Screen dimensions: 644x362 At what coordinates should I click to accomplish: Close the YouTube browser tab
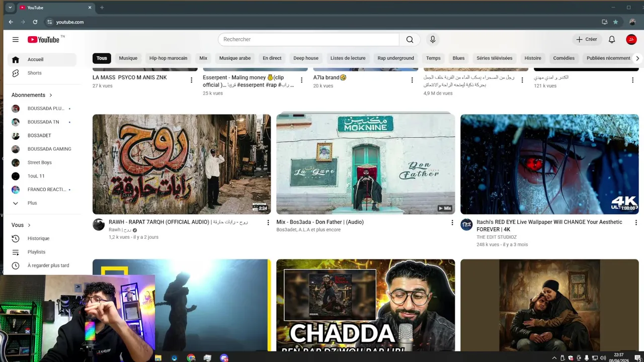[x=90, y=8]
